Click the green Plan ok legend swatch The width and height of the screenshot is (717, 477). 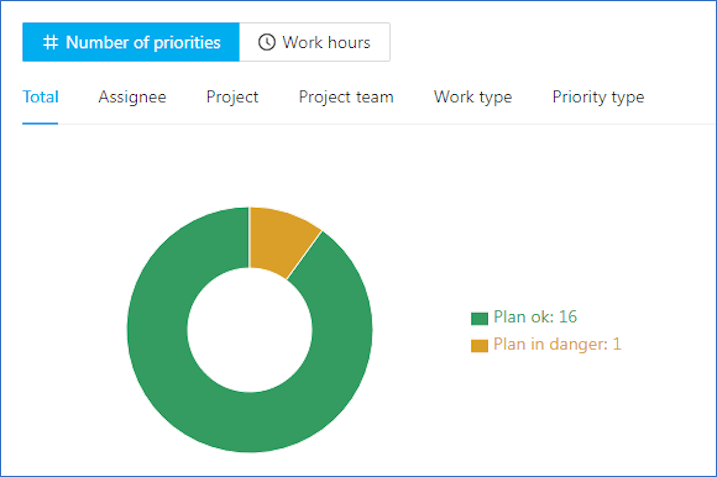pos(479,318)
